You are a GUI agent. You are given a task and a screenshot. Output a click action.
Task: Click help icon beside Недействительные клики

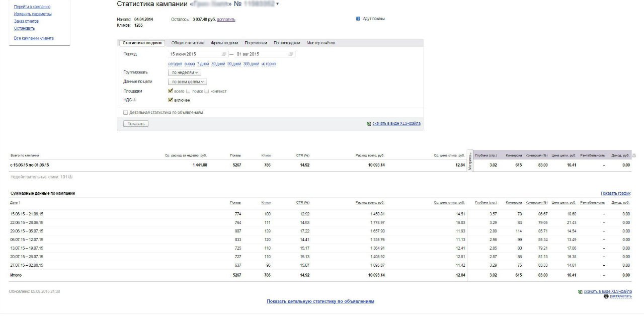pos(70,177)
